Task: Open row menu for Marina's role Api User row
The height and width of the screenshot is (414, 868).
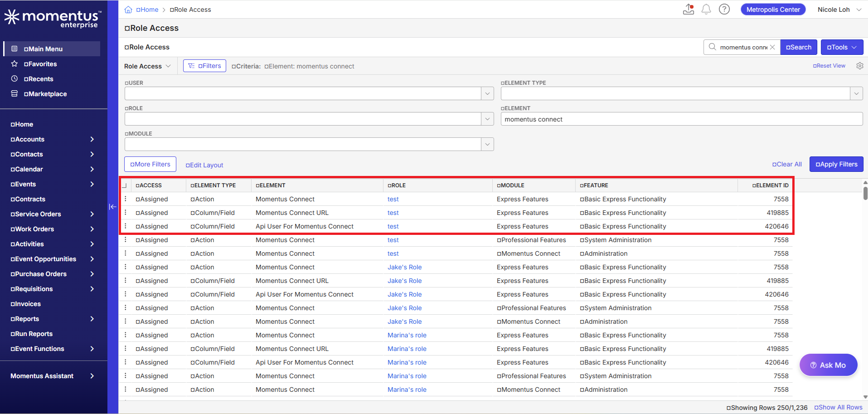Action: (x=126, y=362)
